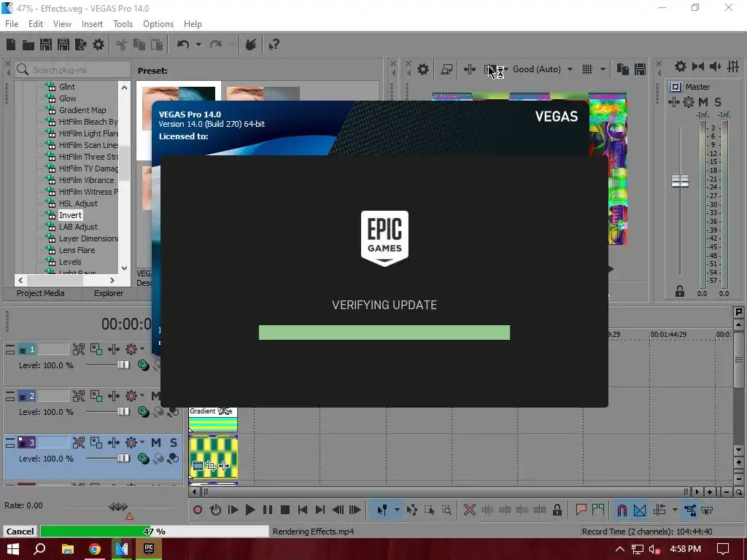Click plug-in list down scroll arrow
This screenshot has height=560, width=747.
[x=124, y=268]
